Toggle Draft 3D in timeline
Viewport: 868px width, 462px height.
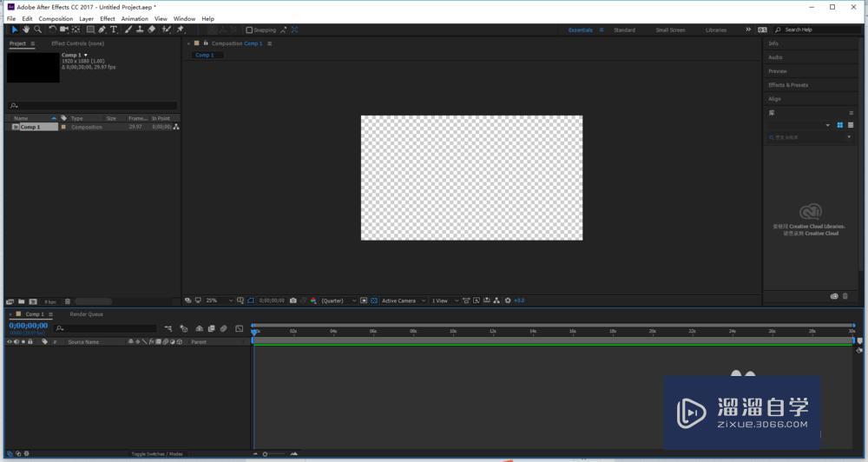point(184,328)
